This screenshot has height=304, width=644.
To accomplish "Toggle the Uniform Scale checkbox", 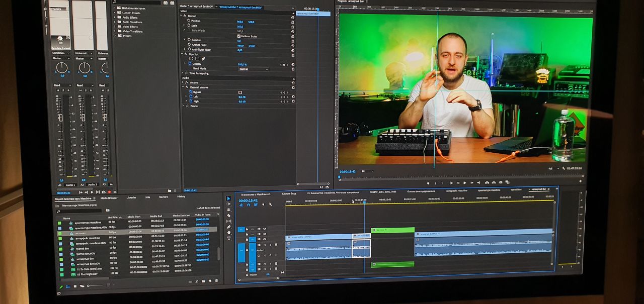I will pyautogui.click(x=239, y=36).
